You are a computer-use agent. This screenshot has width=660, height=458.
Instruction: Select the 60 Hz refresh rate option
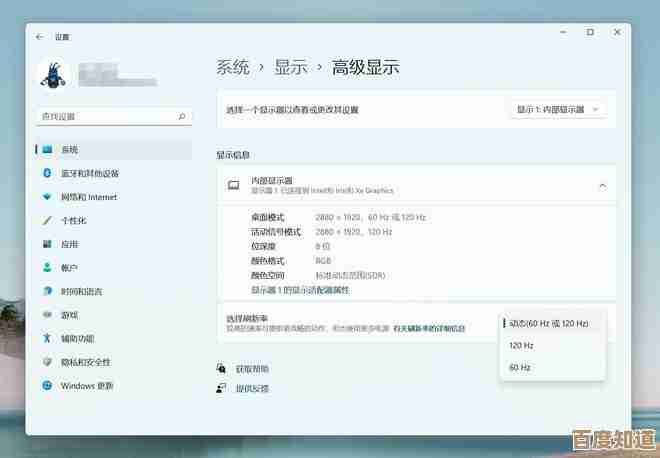click(x=553, y=367)
